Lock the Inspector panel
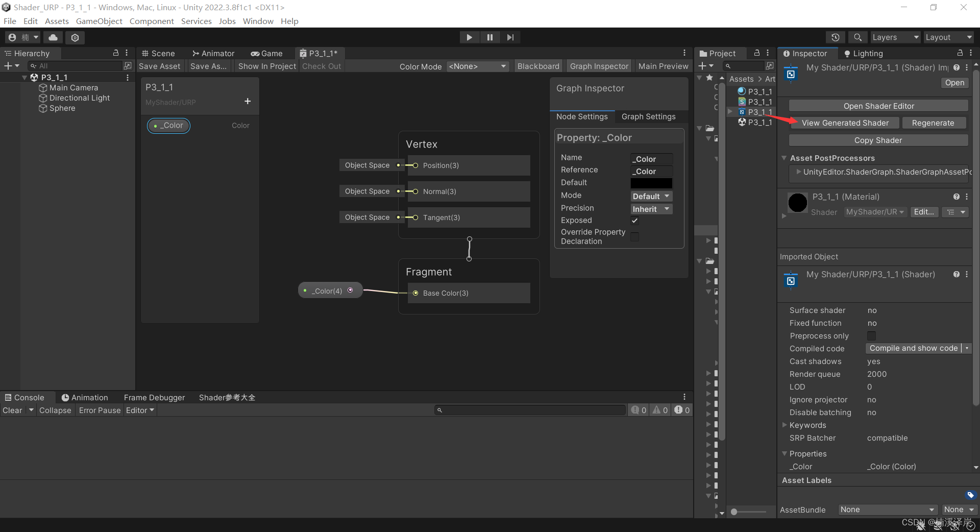Viewport: 980px width, 532px height. click(x=960, y=53)
